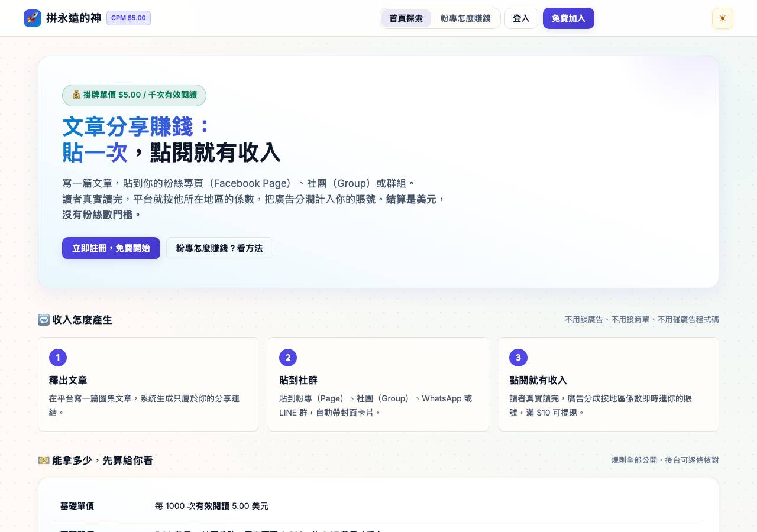Screen dimensions: 757x532
Task: Click the step 2 circle badge
Action: coord(288,358)
